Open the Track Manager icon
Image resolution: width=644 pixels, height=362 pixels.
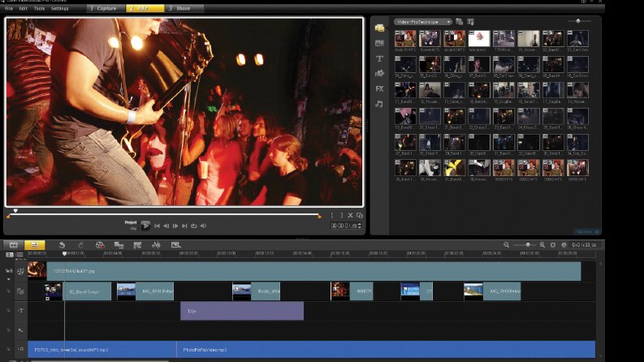tap(10, 255)
